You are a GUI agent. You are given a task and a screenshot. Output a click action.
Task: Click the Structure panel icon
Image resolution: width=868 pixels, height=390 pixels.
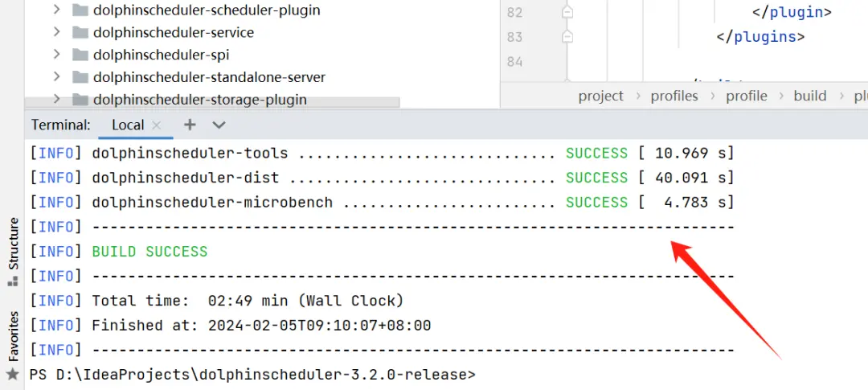12,281
